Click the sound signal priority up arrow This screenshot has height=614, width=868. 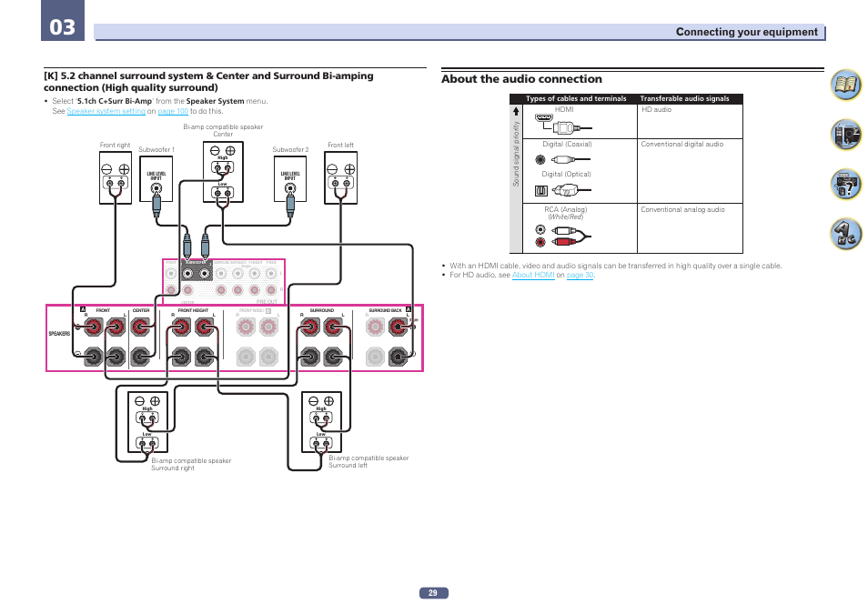[516, 111]
